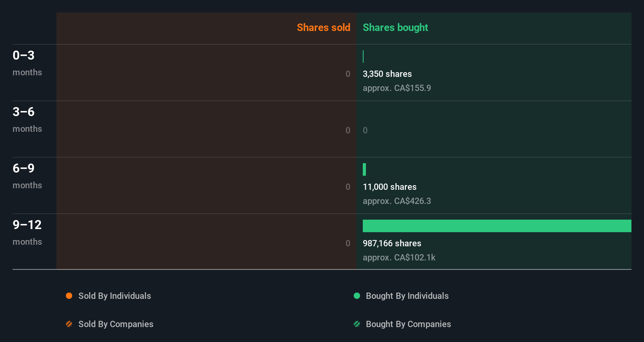Click the 11,000 shares green bar
Screen dimensions: 644x342
tap(364, 169)
